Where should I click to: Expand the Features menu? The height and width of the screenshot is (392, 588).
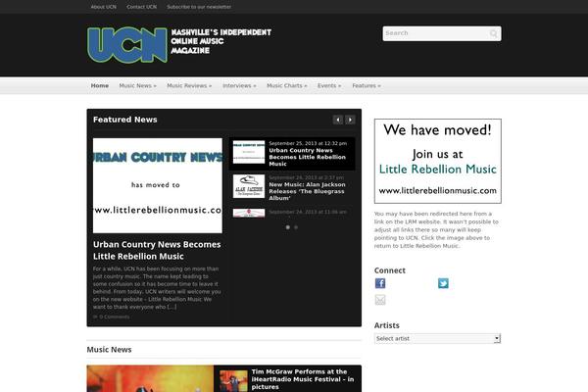point(367,86)
